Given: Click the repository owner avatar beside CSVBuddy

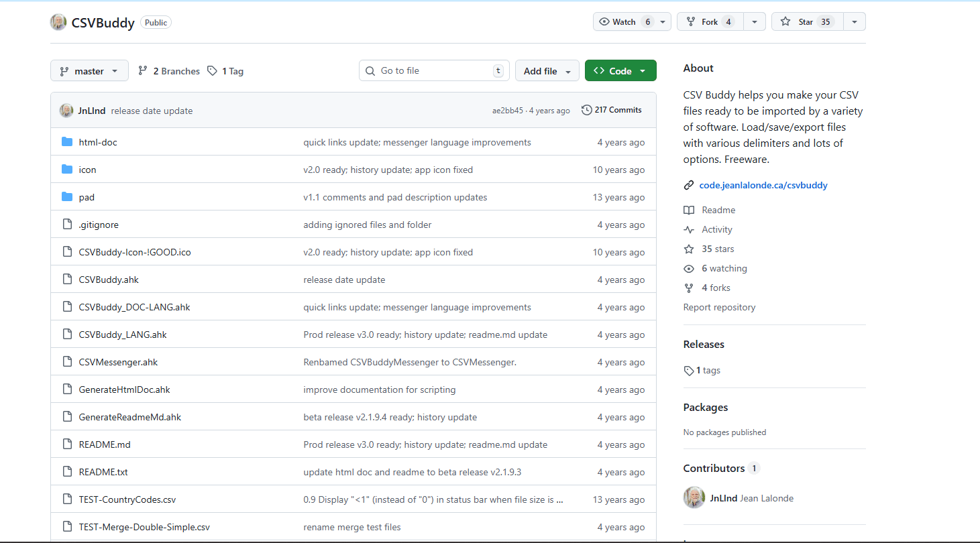Looking at the screenshot, I should (x=58, y=22).
